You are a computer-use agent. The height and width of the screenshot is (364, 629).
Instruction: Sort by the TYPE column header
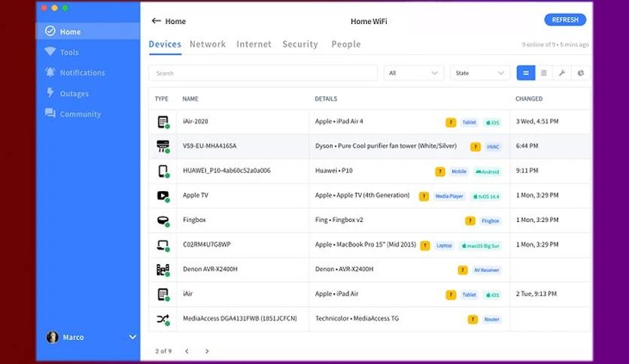[162, 99]
